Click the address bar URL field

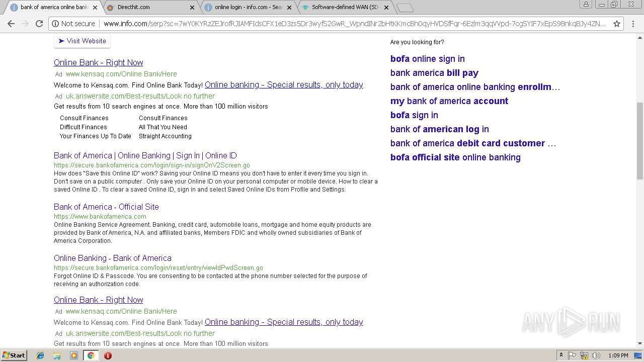355,24
